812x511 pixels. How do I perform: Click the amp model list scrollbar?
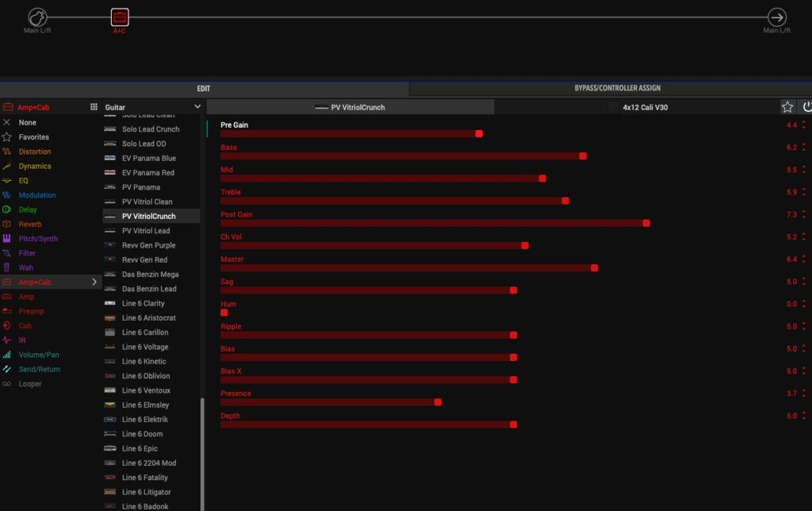click(202, 452)
